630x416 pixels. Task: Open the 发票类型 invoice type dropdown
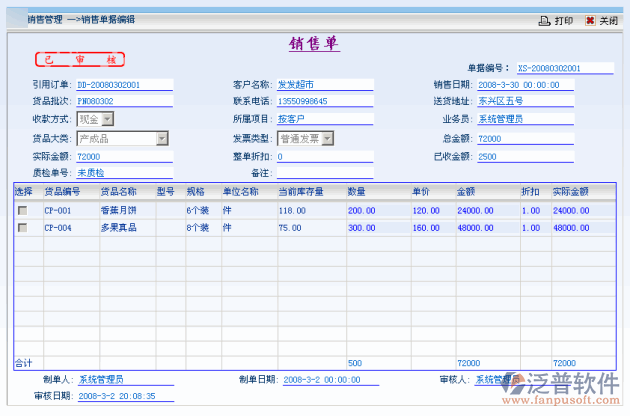(x=325, y=138)
